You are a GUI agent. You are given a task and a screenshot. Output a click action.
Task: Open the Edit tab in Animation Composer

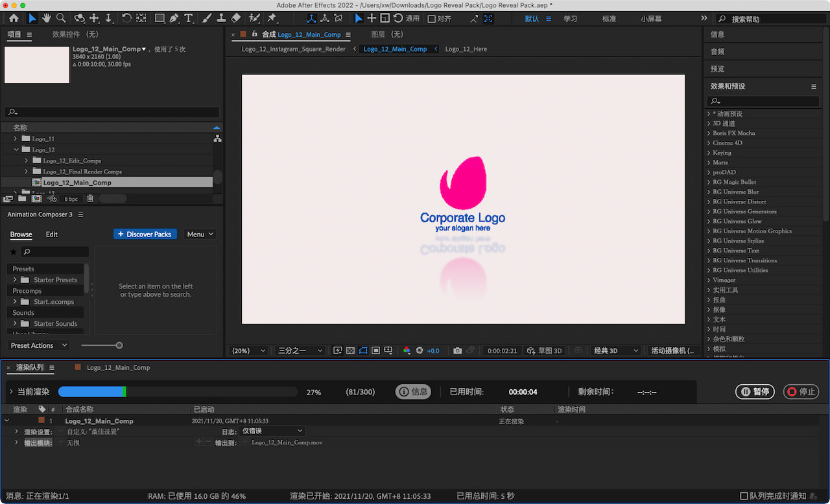(x=51, y=235)
